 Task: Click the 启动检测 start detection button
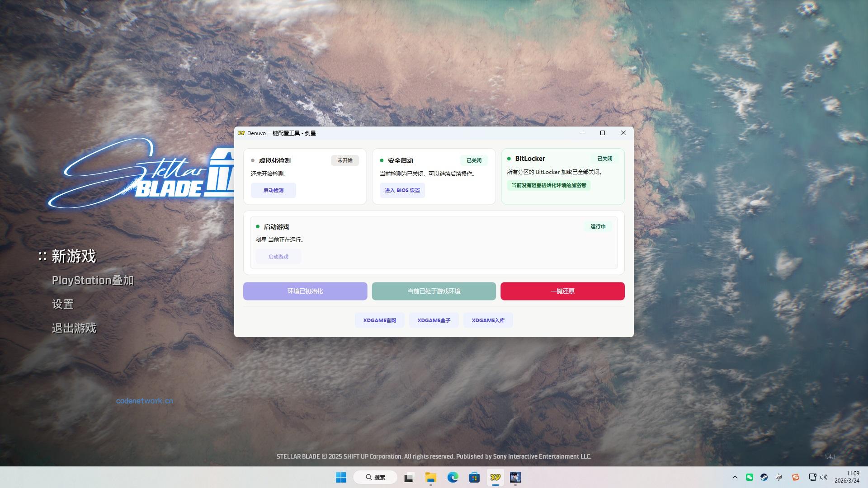pyautogui.click(x=274, y=190)
